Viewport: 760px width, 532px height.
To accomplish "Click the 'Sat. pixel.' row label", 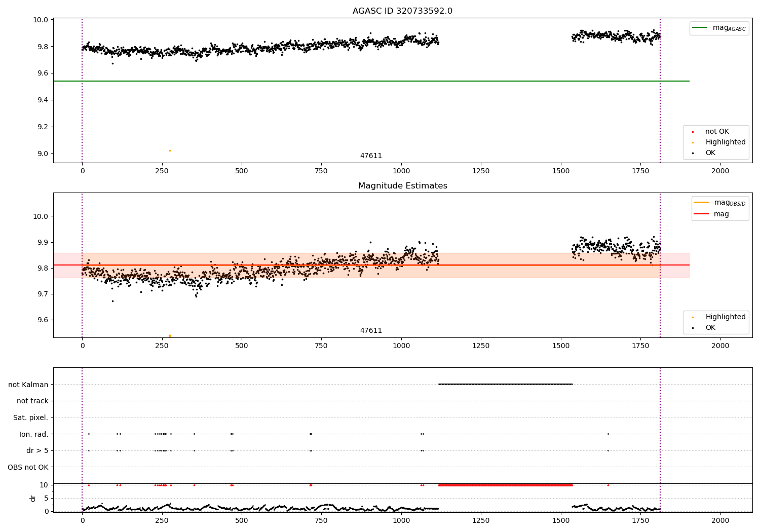I will [x=31, y=417].
